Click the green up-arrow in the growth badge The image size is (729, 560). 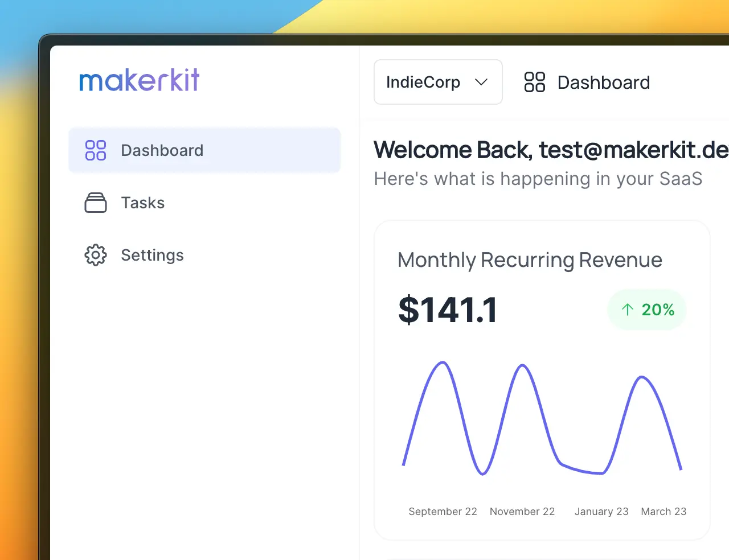(x=628, y=310)
